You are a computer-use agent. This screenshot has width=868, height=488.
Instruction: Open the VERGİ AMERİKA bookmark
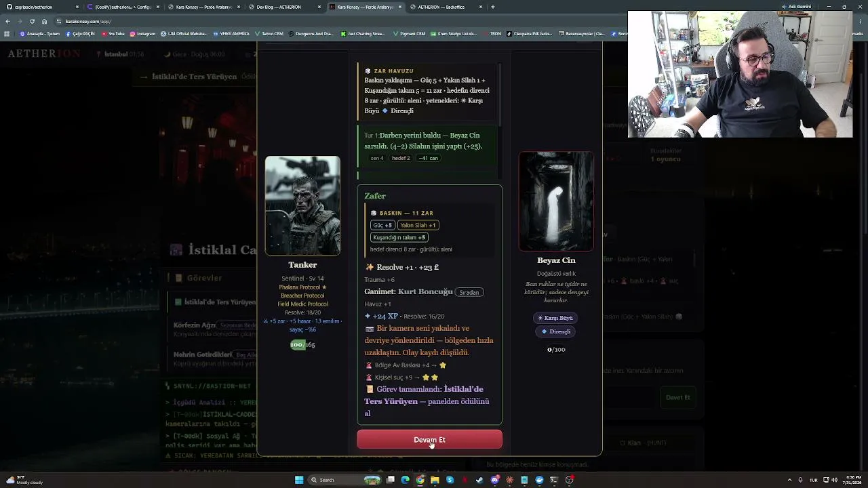click(x=231, y=33)
